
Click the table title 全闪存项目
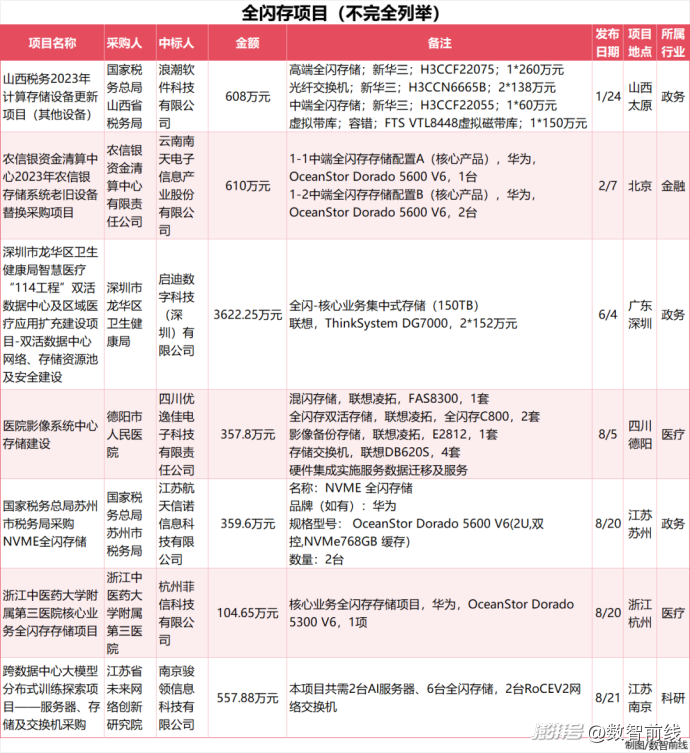coord(341,13)
